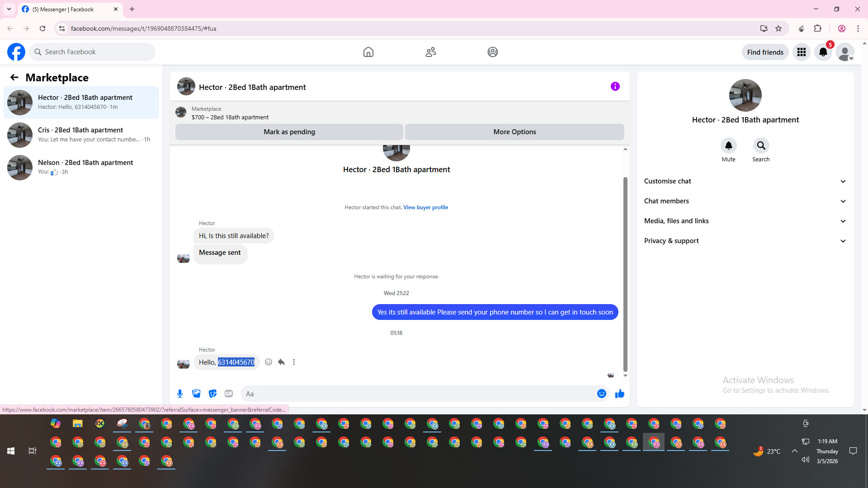Expand Media, files and links section

coord(745,221)
